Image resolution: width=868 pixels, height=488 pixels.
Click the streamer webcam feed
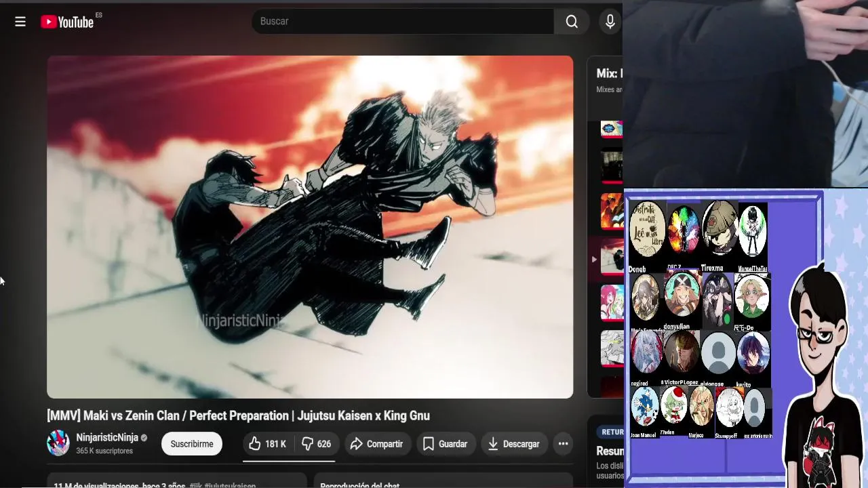click(x=745, y=94)
